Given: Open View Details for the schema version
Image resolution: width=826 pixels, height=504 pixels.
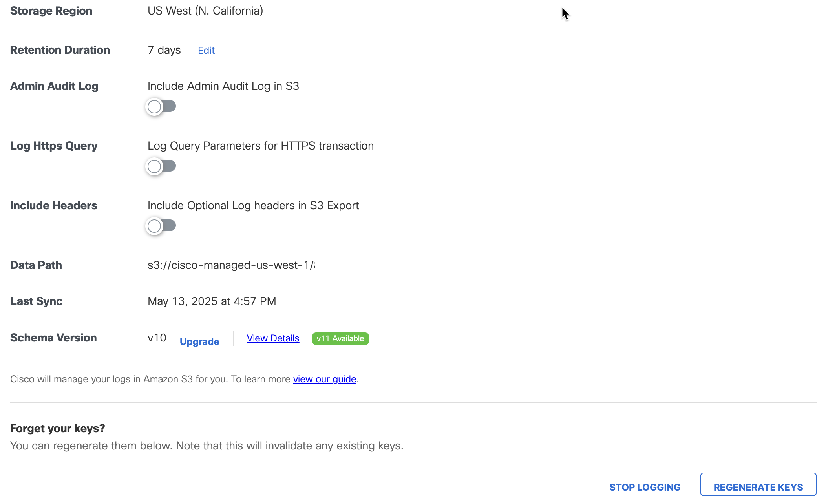Looking at the screenshot, I should [273, 338].
